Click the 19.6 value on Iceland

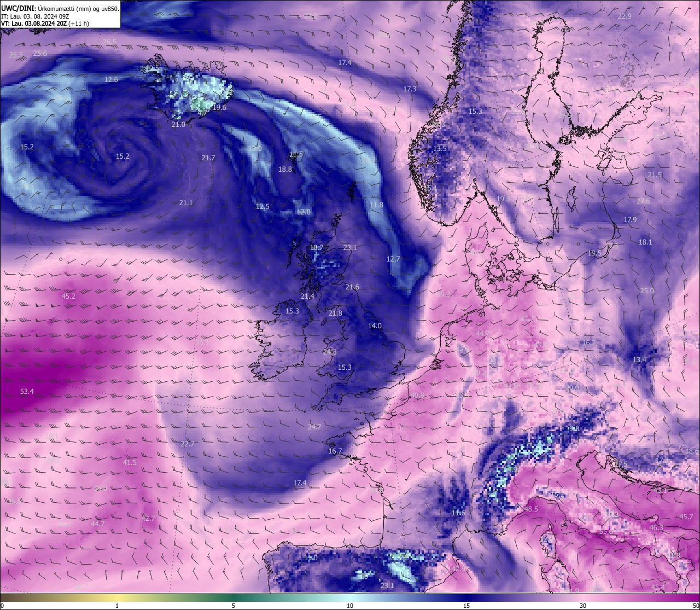point(219,107)
